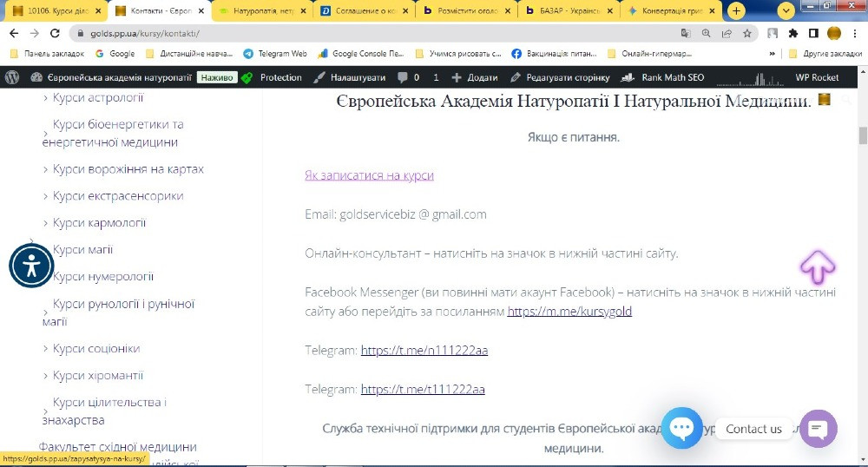The image size is (868, 467).
Task: Open Курси рунології і рунічної магії
Action: [x=118, y=312]
